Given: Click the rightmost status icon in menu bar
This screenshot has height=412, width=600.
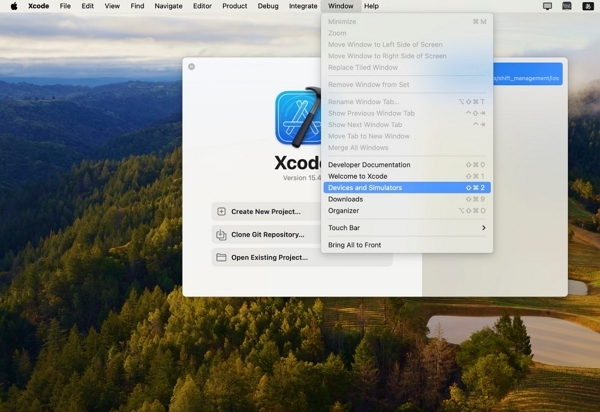Looking at the screenshot, I should [x=586, y=6].
